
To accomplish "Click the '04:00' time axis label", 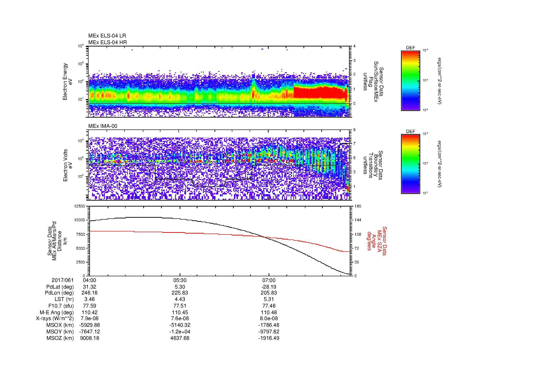I will pos(89,280).
